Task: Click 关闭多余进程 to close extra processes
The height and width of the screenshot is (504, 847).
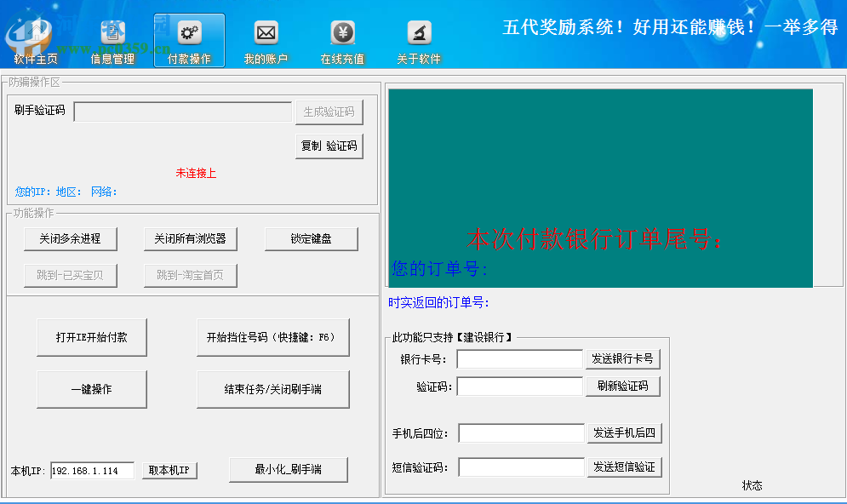Action: coord(71,238)
